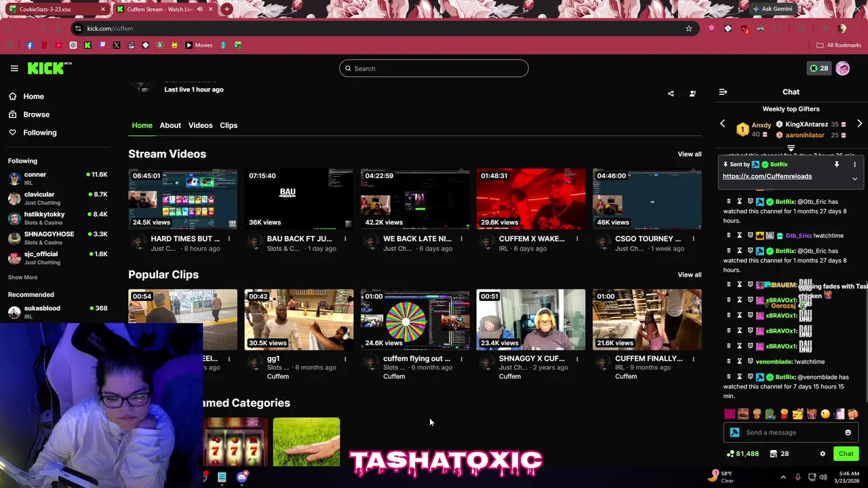Open Discord from the taskbar
The image size is (868, 488).
click(x=242, y=477)
